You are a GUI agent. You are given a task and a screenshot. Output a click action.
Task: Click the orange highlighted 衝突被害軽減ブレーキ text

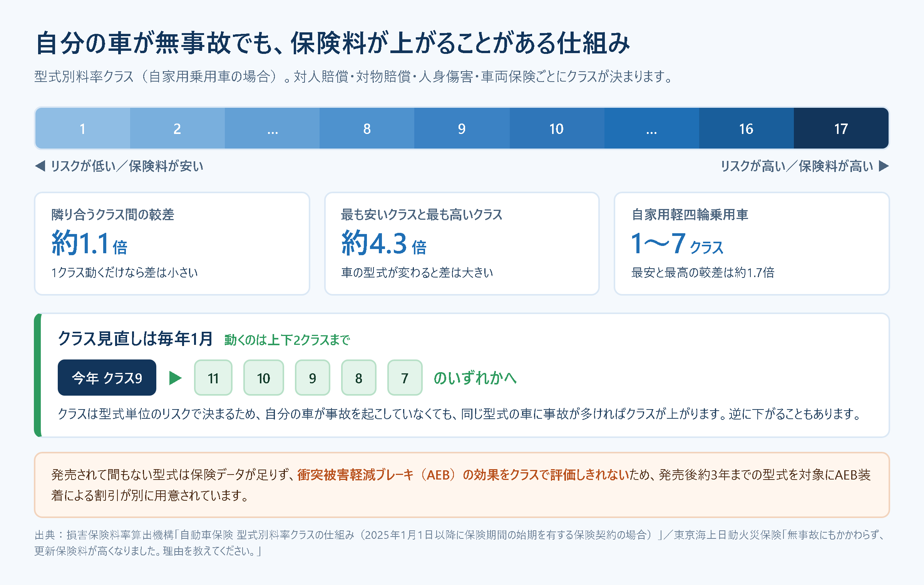(463, 475)
